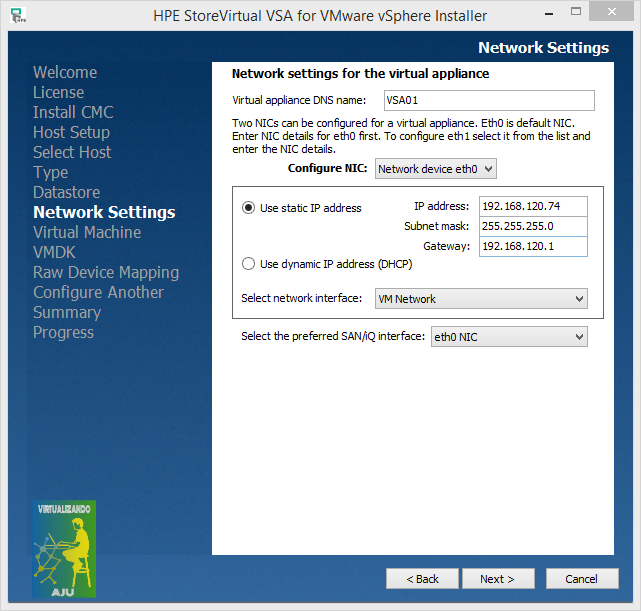
Task: Minimize the installer window
Action: click(x=545, y=14)
